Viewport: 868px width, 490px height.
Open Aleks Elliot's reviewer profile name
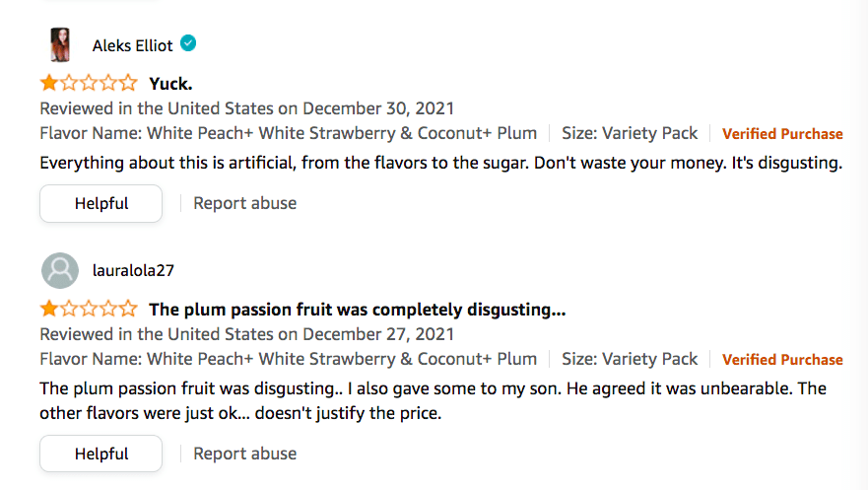[132, 45]
